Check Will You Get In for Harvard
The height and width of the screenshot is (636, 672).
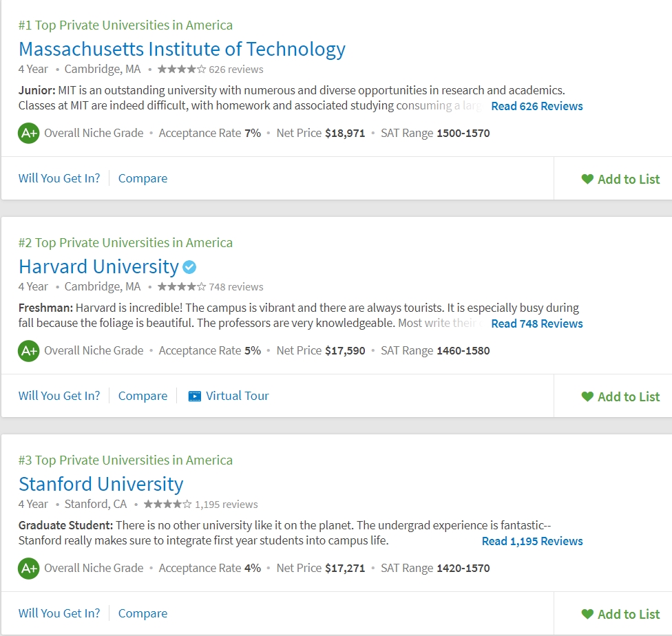coord(59,396)
